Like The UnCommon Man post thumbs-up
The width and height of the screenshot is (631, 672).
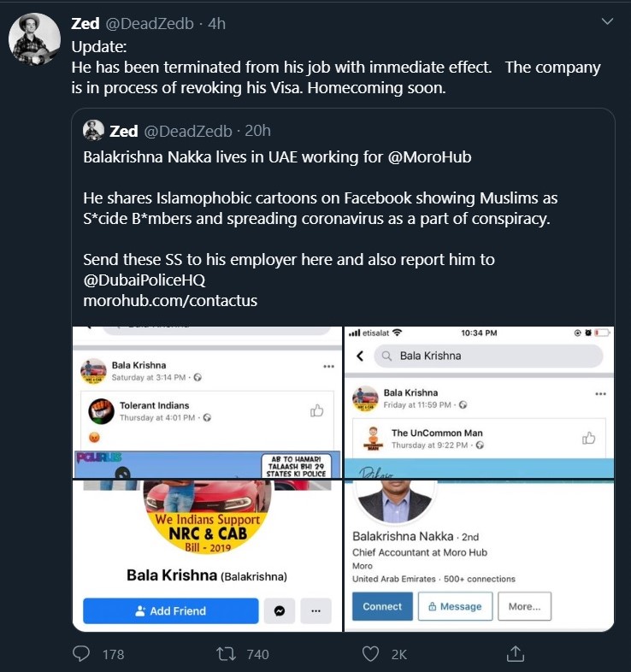(x=588, y=438)
